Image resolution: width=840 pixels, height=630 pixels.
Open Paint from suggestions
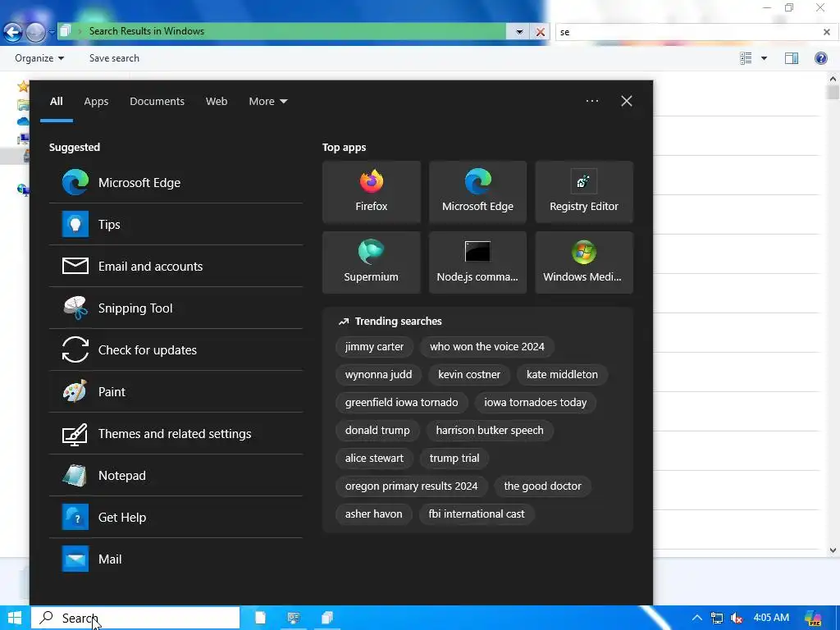click(176, 391)
